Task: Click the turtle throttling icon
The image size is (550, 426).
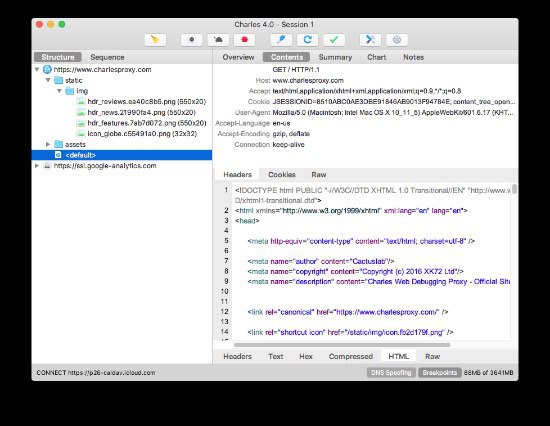Action: (x=218, y=40)
